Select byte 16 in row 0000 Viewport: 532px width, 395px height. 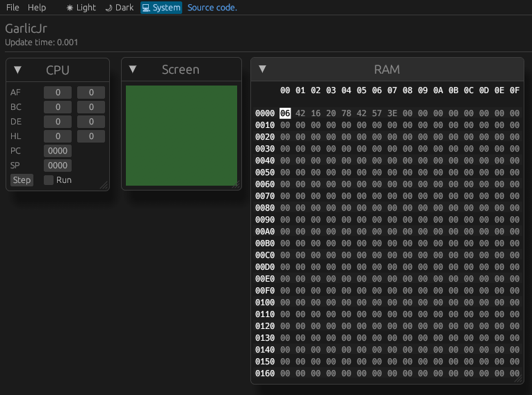point(316,113)
